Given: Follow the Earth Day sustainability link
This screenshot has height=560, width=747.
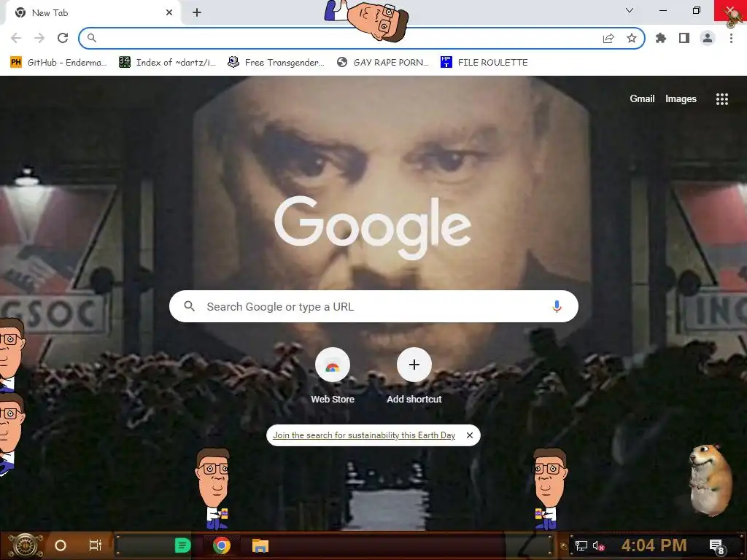Looking at the screenshot, I should point(364,435).
